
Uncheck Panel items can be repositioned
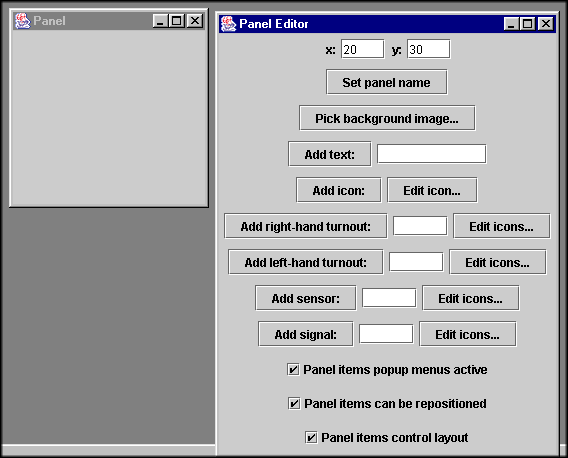(294, 403)
